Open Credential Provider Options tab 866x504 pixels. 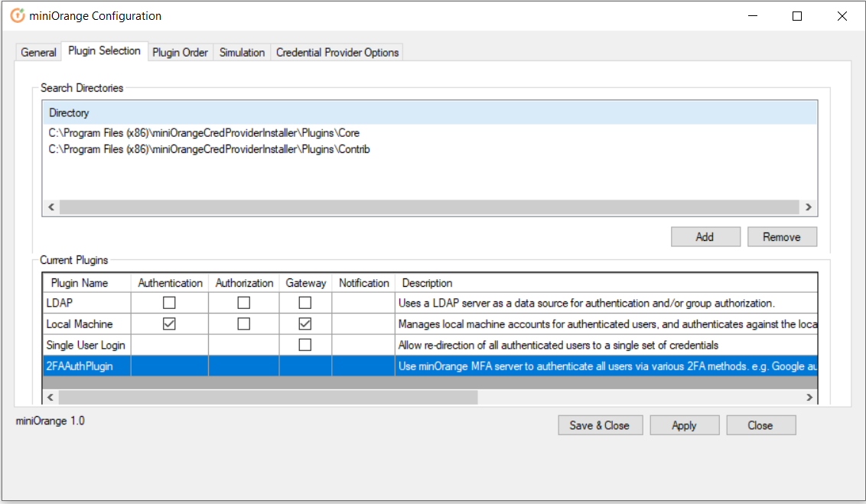337,53
